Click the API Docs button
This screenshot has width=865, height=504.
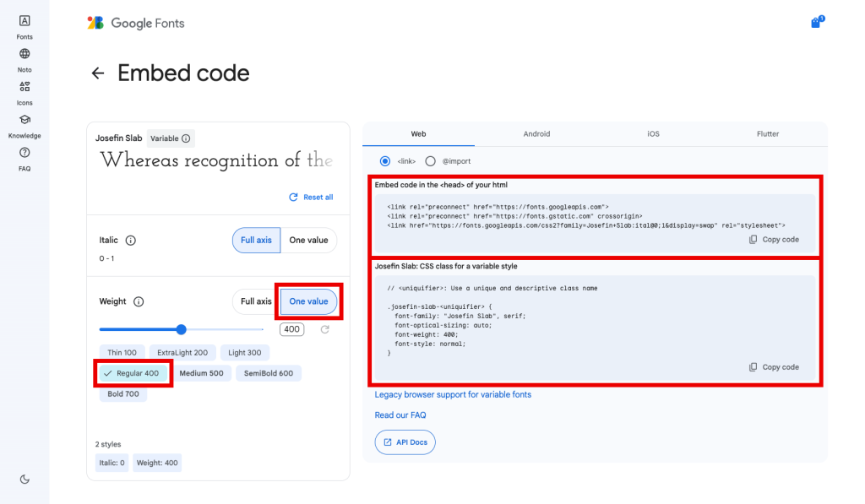pos(405,442)
